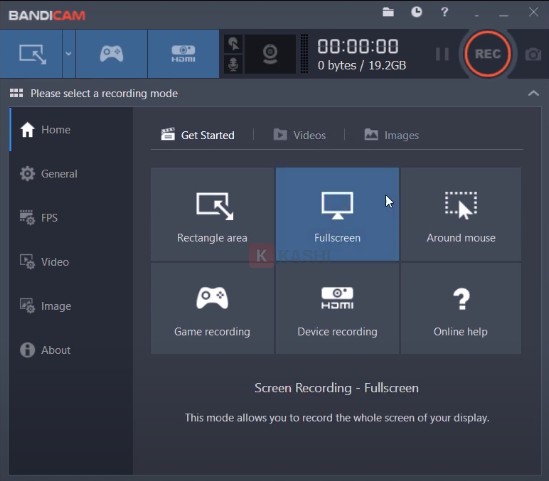This screenshot has width=549, height=481.
Task: Choose the Rectangle area tile
Action: 212,214
